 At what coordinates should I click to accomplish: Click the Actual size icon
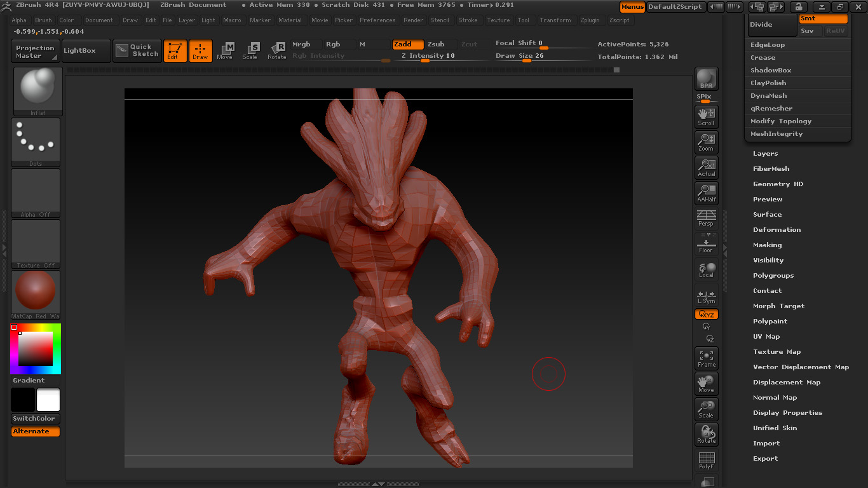pyautogui.click(x=706, y=167)
